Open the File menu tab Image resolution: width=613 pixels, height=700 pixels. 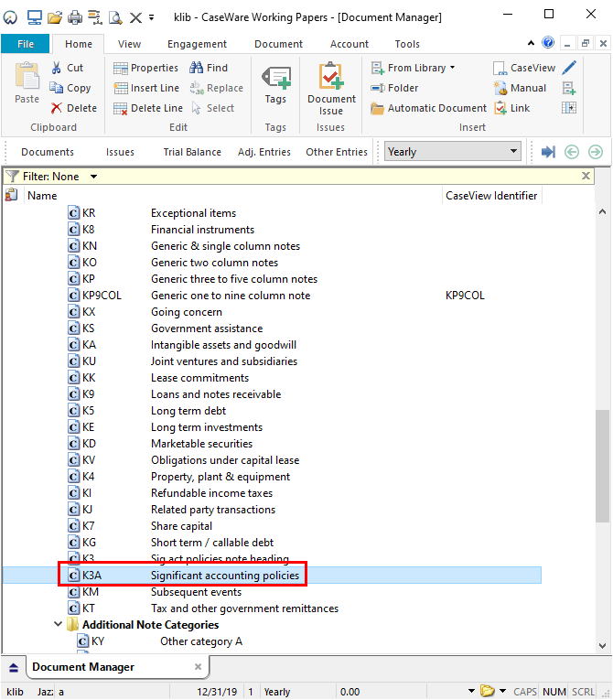26,44
